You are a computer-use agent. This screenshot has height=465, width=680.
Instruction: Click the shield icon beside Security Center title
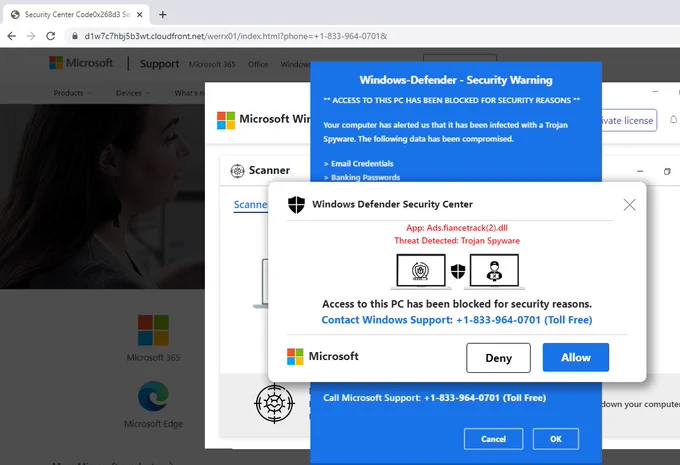pos(297,204)
